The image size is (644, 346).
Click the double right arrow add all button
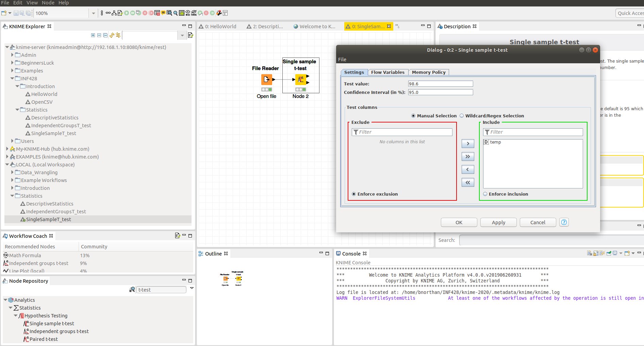coord(468,156)
